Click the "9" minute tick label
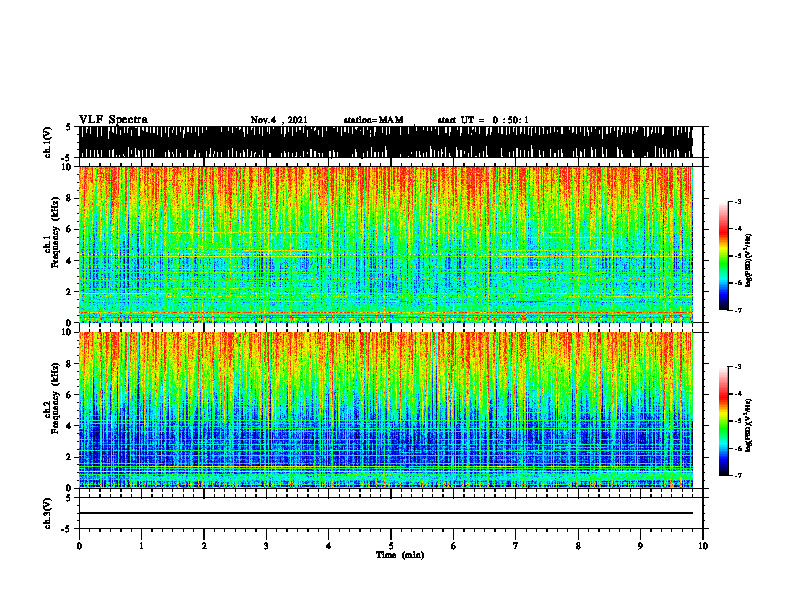The height and width of the screenshot is (612, 792). pos(640,546)
